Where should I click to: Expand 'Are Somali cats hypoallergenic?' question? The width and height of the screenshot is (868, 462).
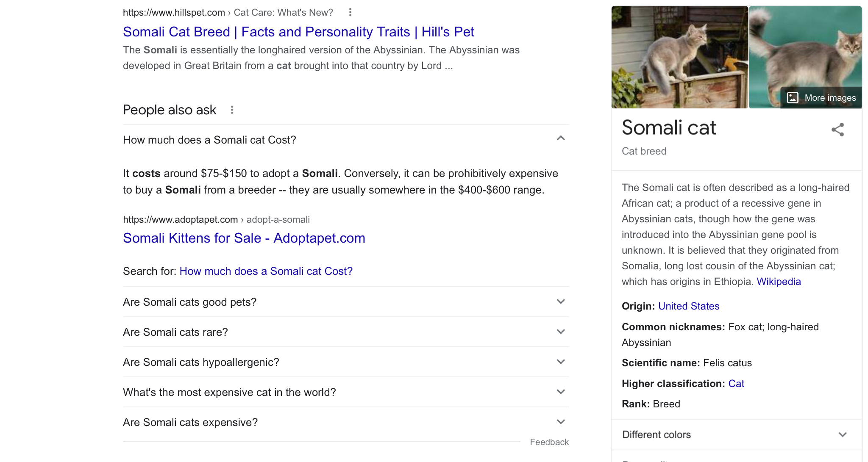(560, 362)
